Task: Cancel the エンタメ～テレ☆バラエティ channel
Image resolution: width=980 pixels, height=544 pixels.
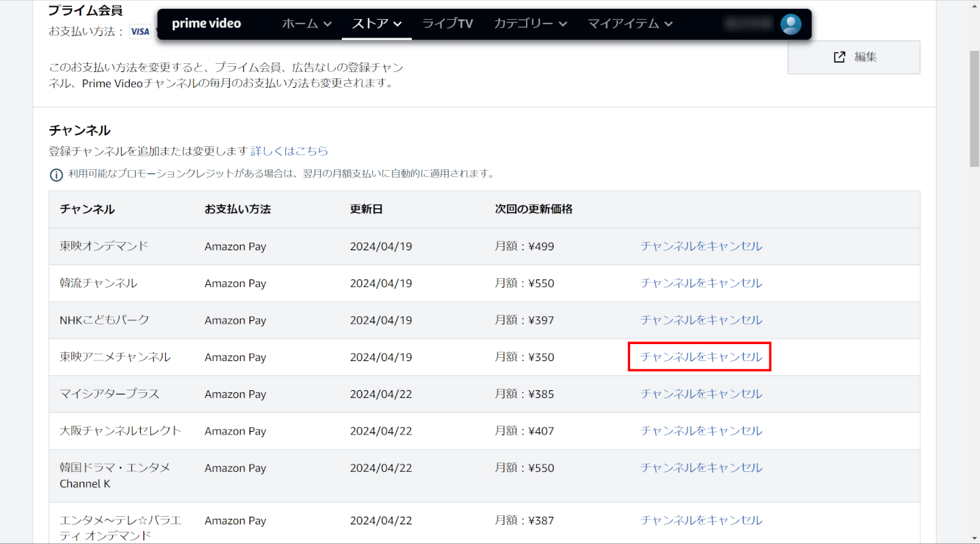Action: [701, 520]
